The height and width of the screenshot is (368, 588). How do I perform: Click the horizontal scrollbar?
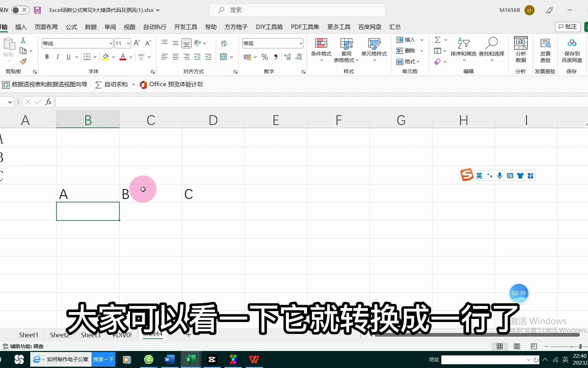477,335
